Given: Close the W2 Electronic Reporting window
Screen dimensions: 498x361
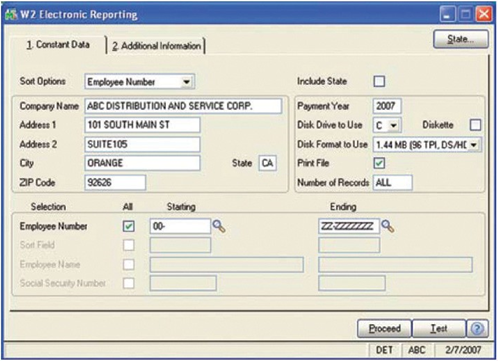Looking at the screenshot, I should (x=484, y=14).
